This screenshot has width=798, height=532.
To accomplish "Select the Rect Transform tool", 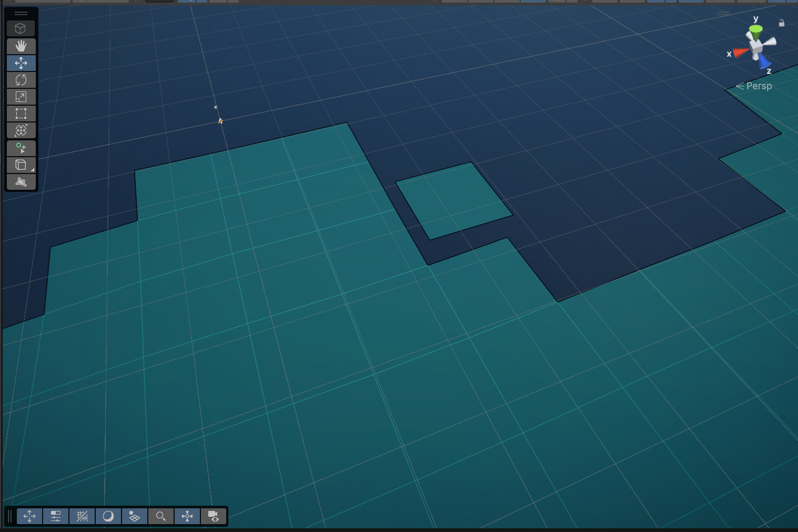I will click(21, 114).
